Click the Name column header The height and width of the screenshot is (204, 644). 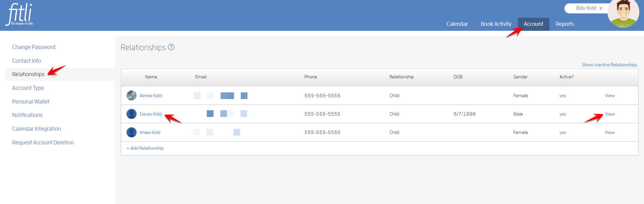click(151, 77)
